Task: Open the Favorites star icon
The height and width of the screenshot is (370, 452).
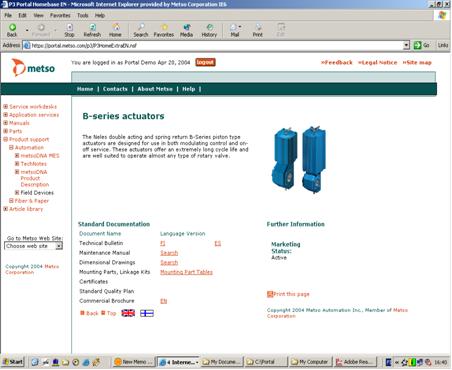Action: coord(164,27)
